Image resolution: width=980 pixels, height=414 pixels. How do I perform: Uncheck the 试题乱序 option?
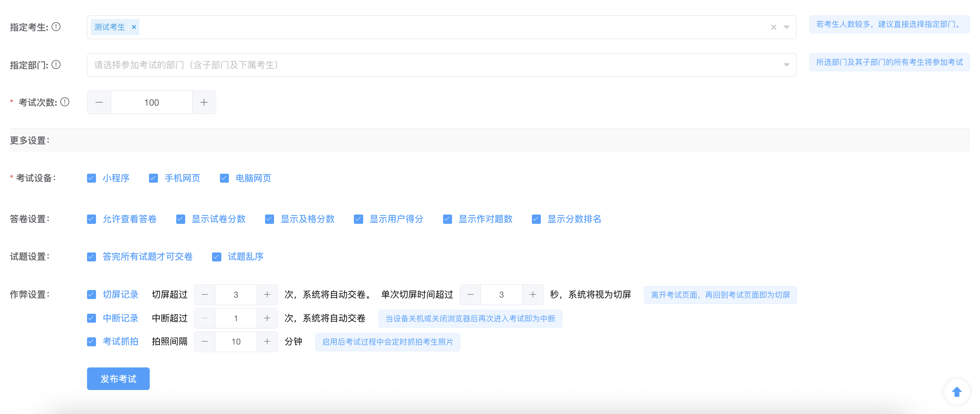coord(216,256)
